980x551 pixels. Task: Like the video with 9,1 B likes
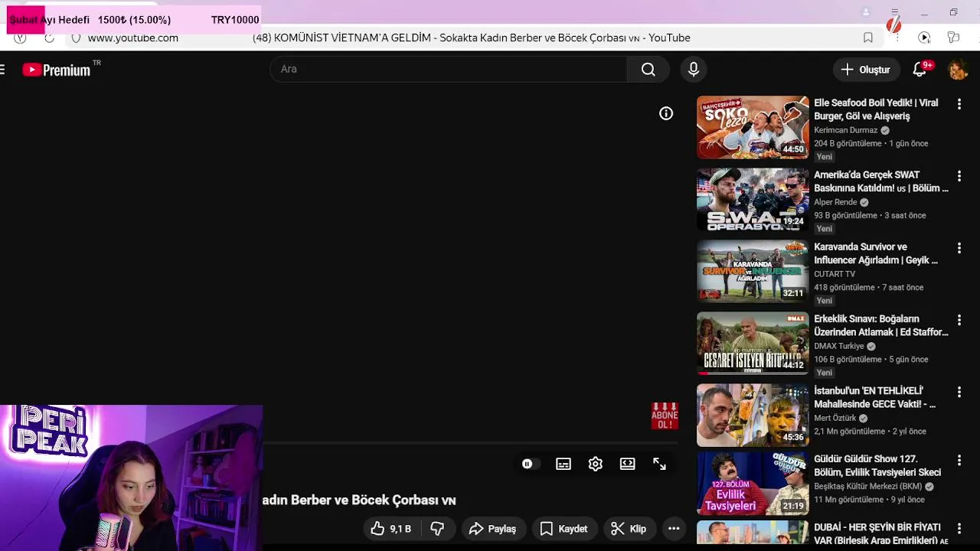pos(391,529)
